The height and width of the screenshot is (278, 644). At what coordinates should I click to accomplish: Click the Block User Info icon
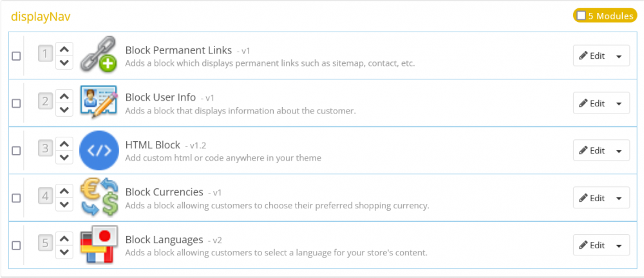[99, 103]
